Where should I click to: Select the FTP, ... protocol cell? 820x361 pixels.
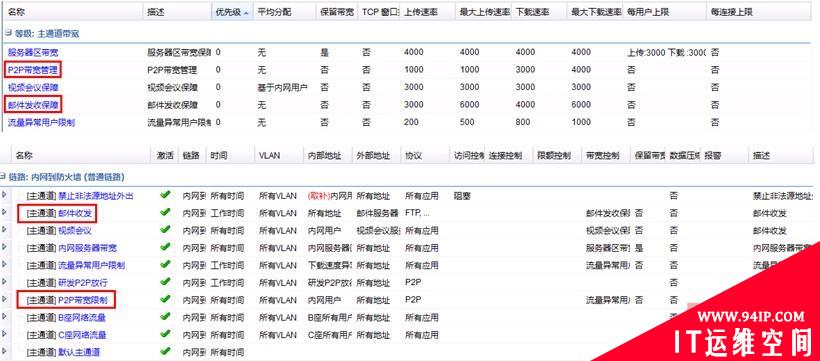(x=417, y=213)
